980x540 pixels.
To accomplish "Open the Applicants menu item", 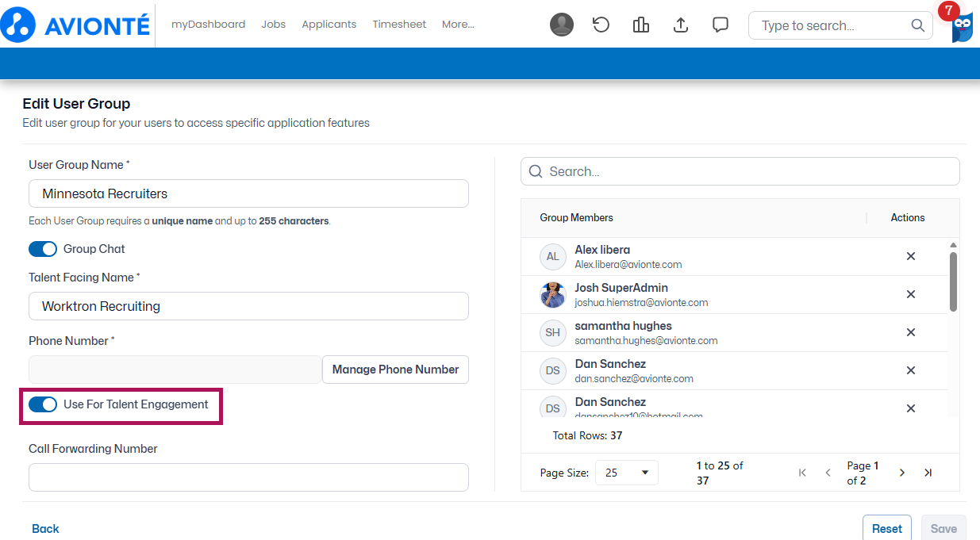I will pyautogui.click(x=329, y=25).
